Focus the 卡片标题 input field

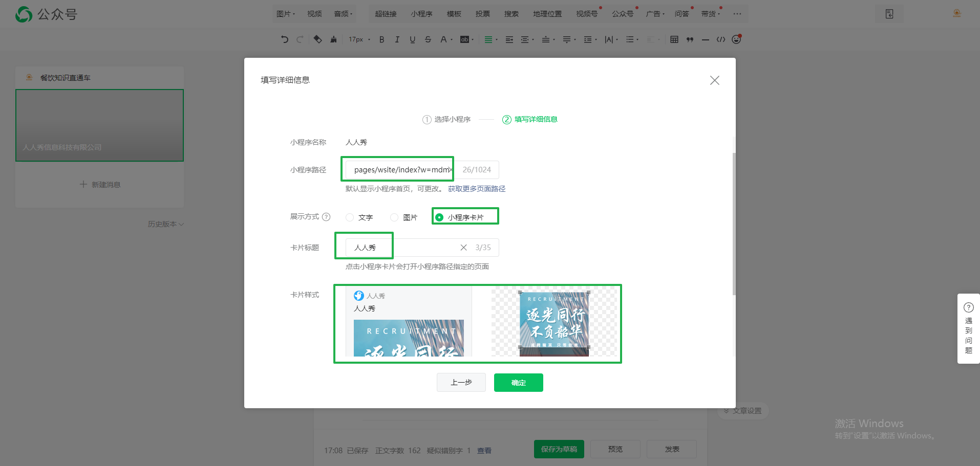pos(422,248)
